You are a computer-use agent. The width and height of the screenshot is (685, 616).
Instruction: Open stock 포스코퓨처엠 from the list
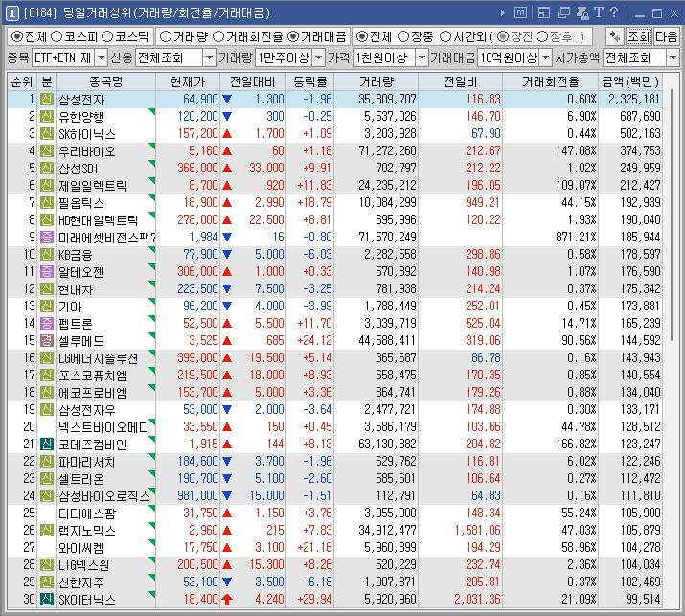coord(93,376)
